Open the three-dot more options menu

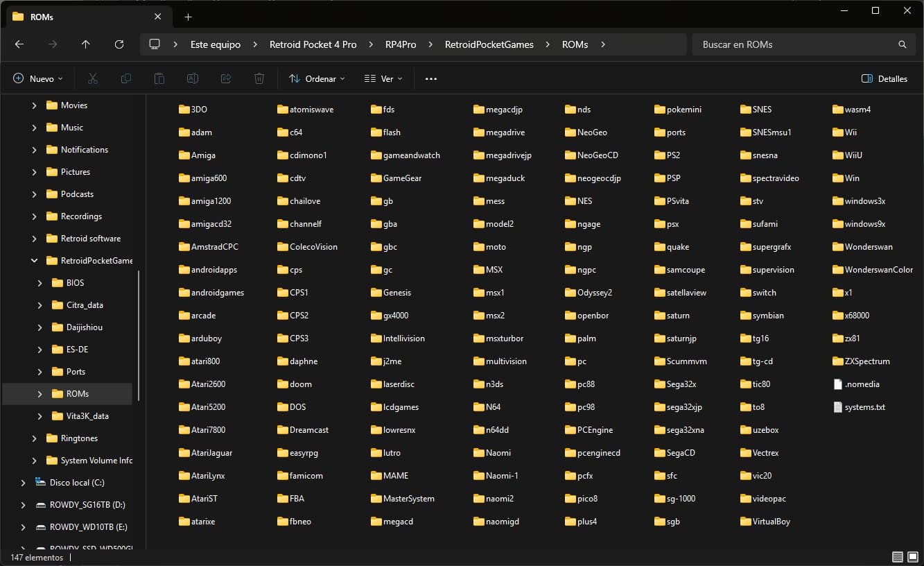click(431, 79)
